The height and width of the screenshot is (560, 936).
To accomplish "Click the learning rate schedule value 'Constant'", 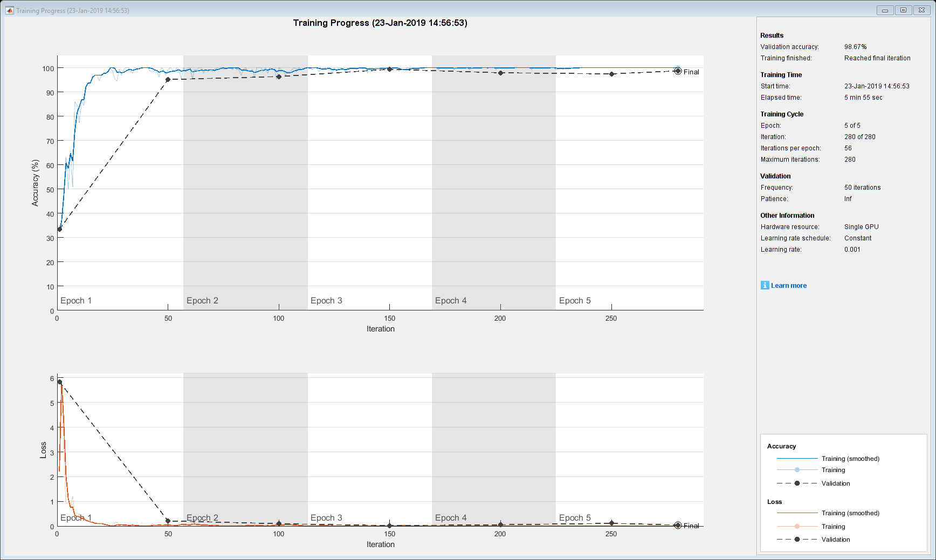I will click(858, 238).
